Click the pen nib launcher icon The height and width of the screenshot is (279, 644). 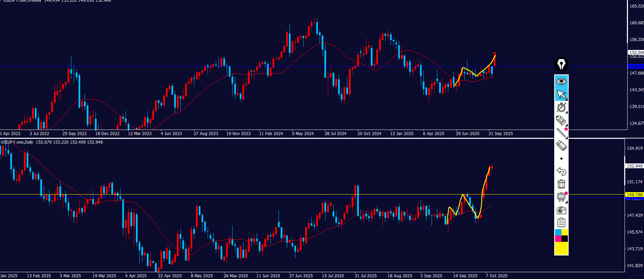[x=561, y=64]
